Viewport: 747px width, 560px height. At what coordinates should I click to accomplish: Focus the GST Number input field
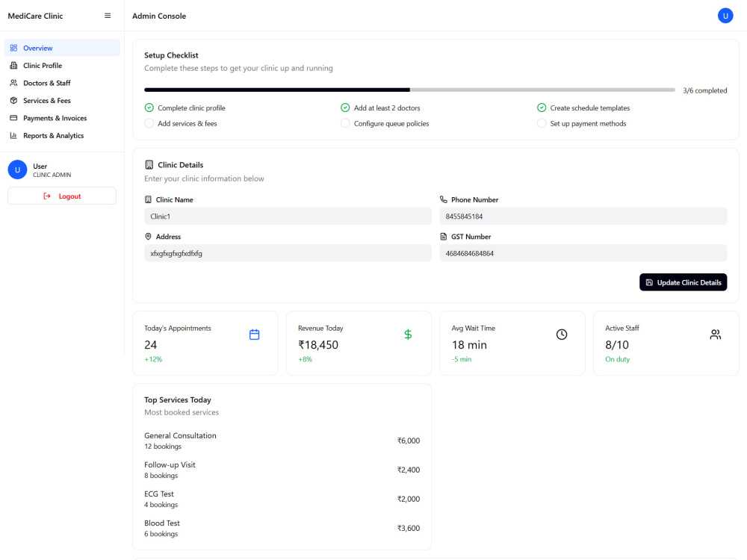(x=583, y=253)
